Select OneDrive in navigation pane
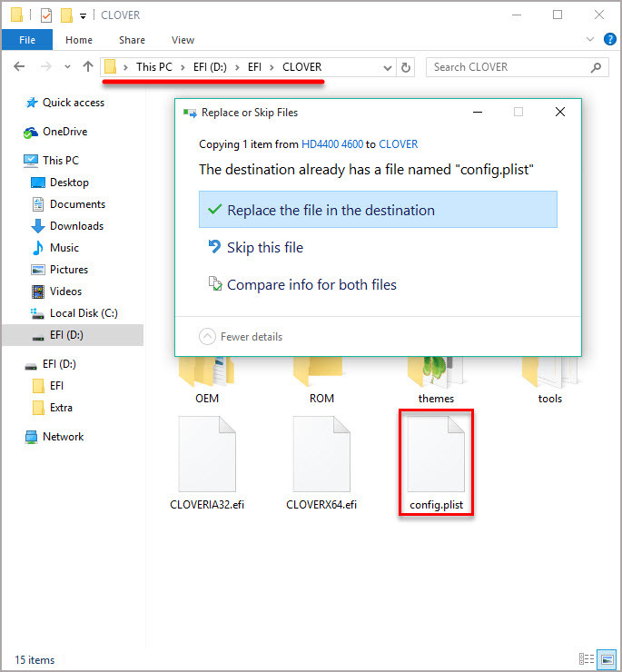The height and width of the screenshot is (672, 622). tap(55, 132)
